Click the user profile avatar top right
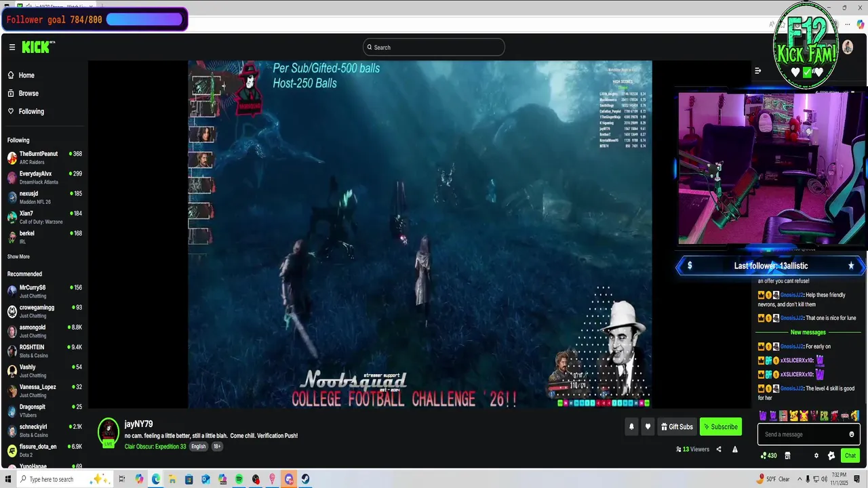Image resolution: width=868 pixels, height=488 pixels. pos(848,47)
